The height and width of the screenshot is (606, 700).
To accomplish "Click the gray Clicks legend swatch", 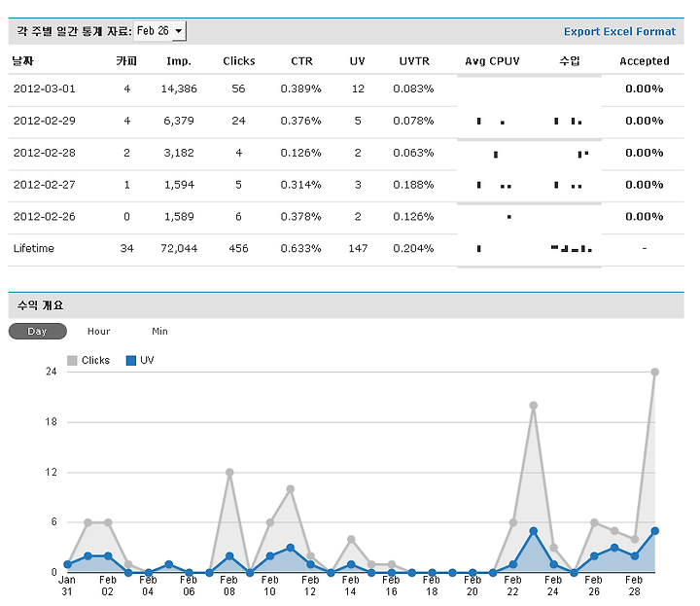I will 72,360.
